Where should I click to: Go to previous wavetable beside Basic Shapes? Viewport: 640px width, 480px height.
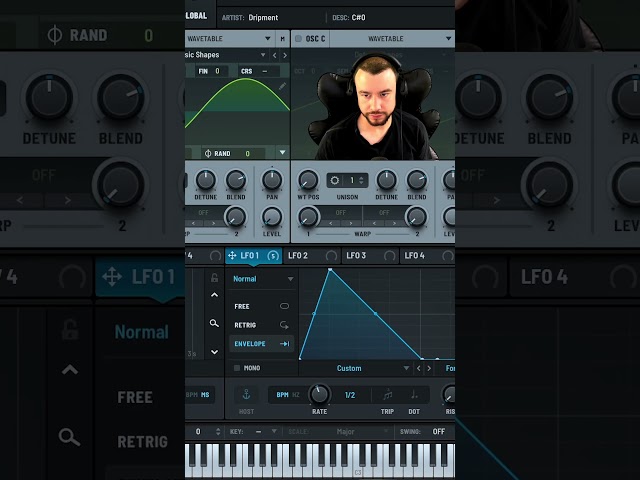pos(275,55)
